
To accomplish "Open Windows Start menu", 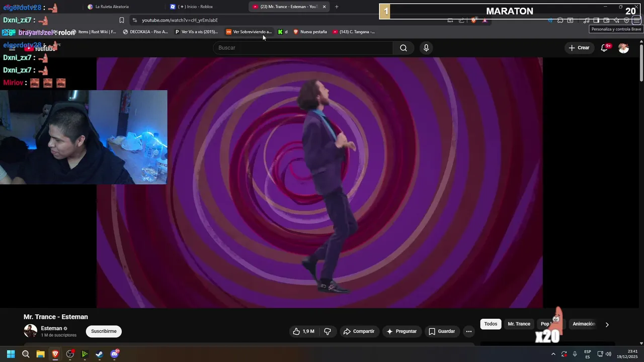I will [11, 354].
